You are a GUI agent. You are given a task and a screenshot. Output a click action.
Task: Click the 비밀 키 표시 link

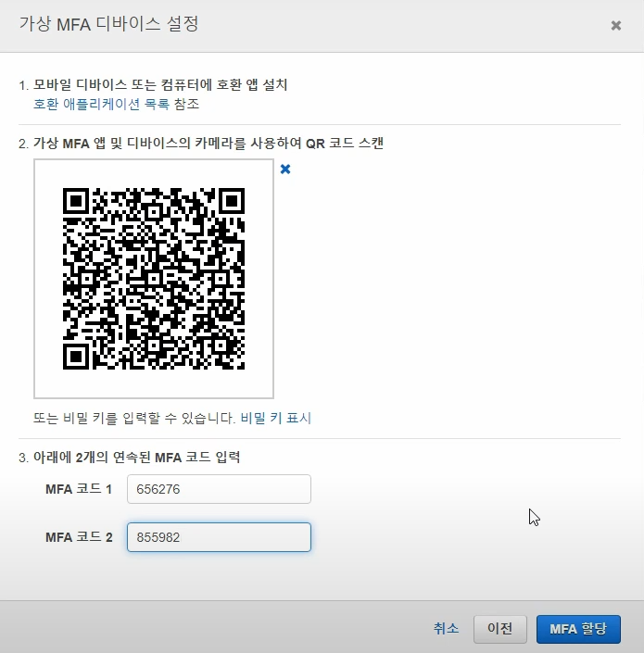[x=276, y=418]
